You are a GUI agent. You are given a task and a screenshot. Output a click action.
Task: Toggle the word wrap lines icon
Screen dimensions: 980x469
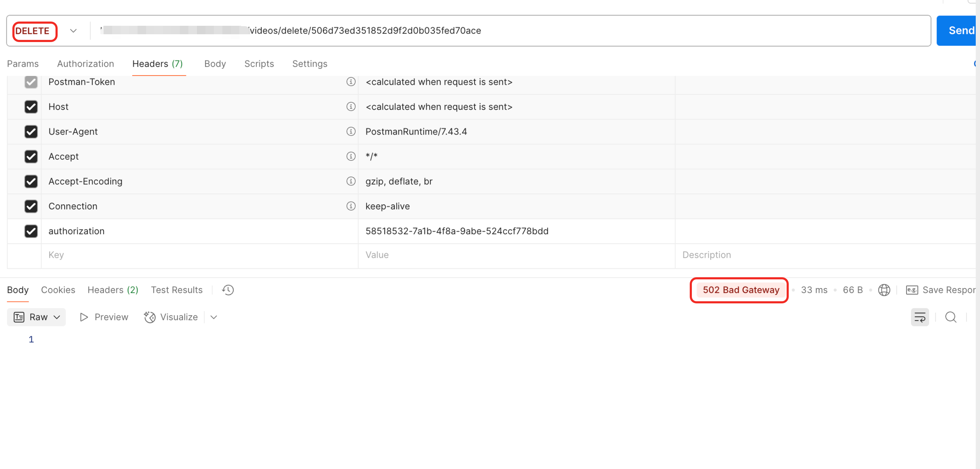point(919,317)
